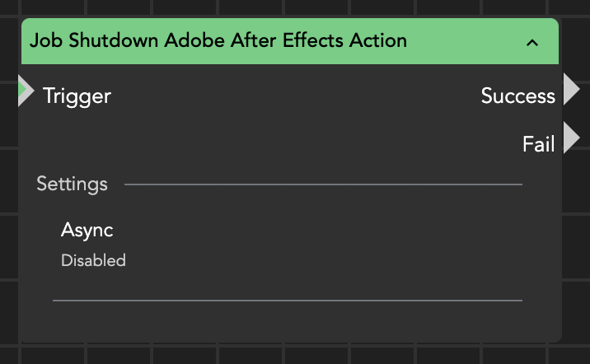Click the Fail output label

(x=538, y=145)
